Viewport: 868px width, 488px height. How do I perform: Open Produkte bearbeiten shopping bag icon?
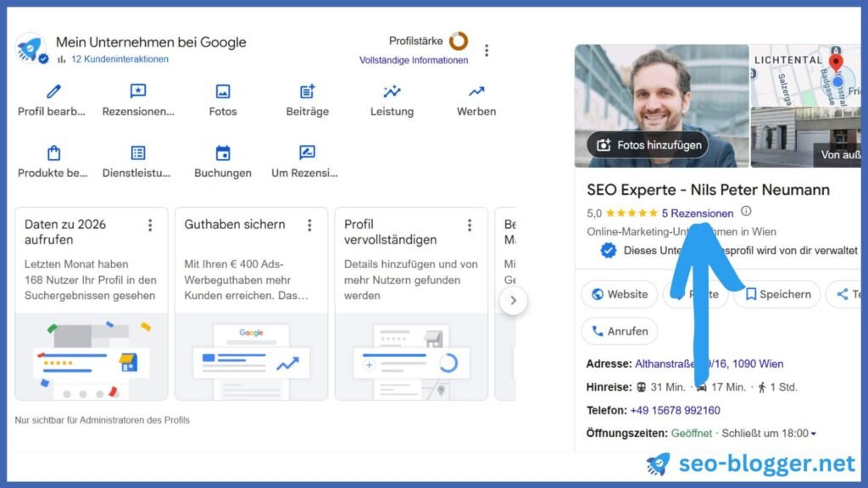[x=53, y=152]
